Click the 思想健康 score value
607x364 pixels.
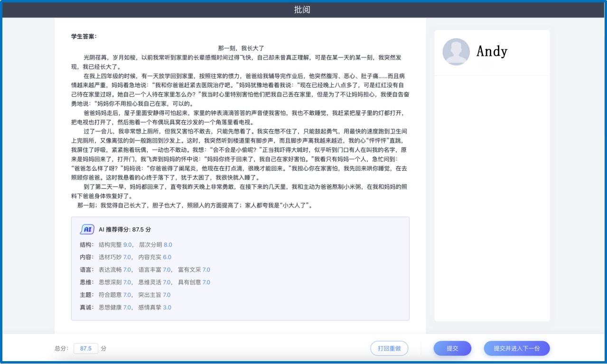pyautogui.click(x=127, y=308)
